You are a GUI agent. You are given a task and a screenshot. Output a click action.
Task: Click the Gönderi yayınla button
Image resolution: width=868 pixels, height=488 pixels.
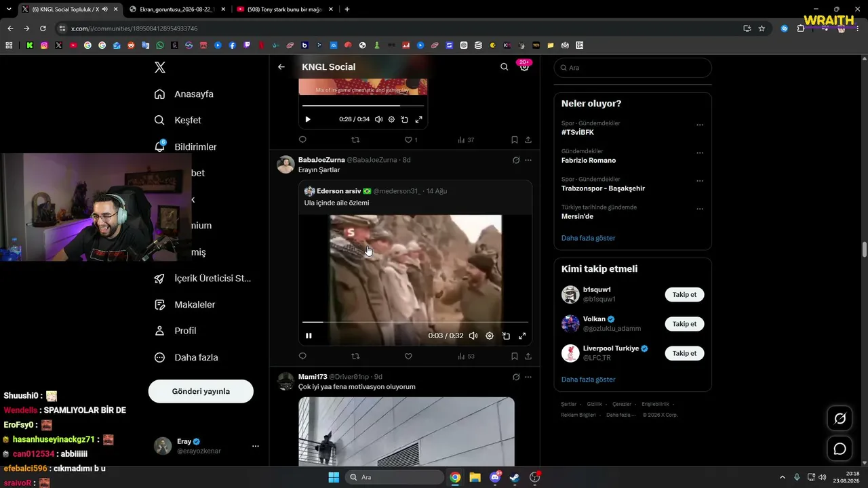(x=201, y=391)
